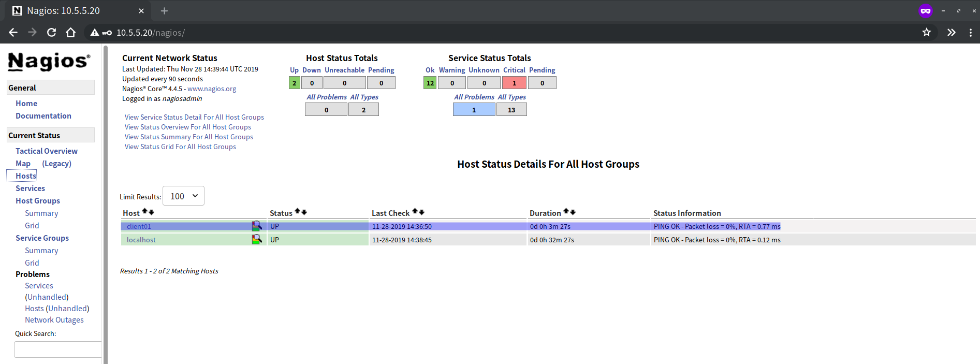Open Summary under Service Groups

41,251
